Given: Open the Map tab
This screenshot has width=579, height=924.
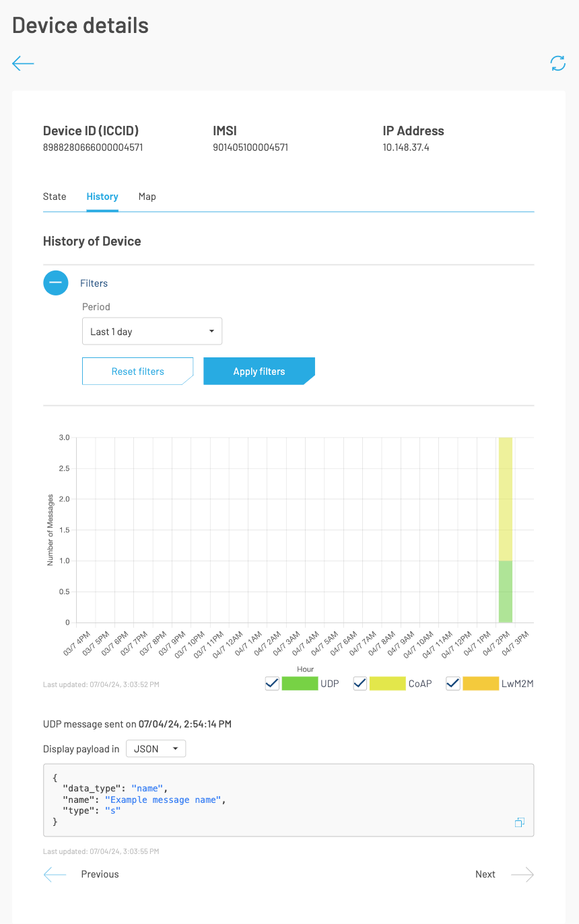Looking at the screenshot, I should tap(147, 197).
